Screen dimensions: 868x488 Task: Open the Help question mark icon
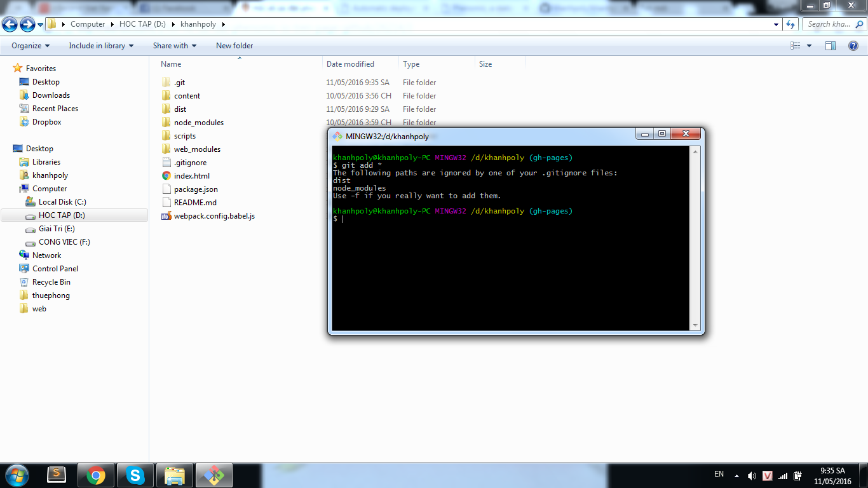[x=853, y=46]
